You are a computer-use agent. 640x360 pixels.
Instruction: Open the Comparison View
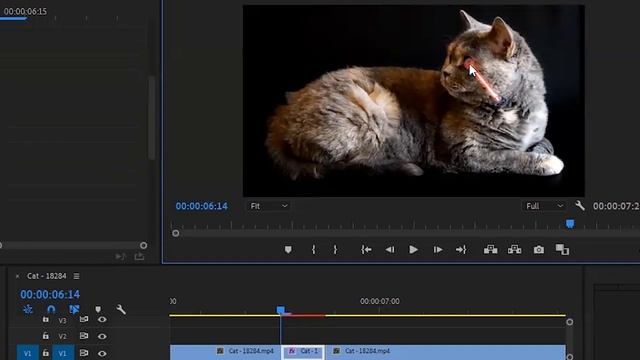point(562,249)
